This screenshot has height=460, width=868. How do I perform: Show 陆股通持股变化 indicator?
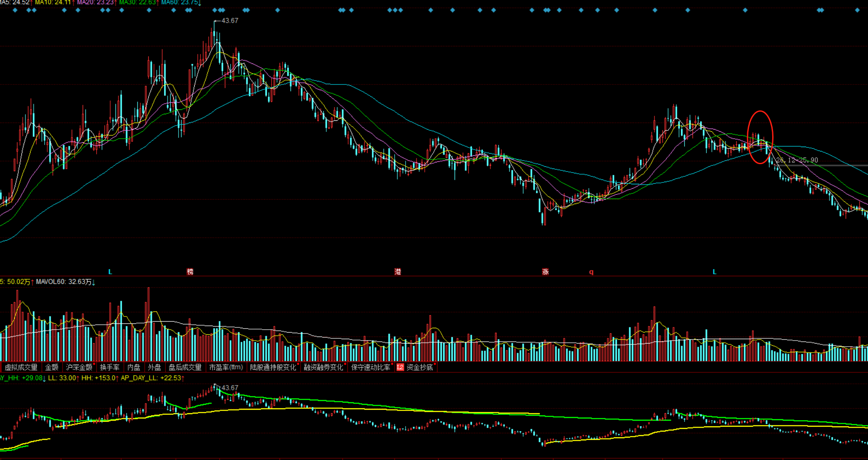tap(273, 367)
